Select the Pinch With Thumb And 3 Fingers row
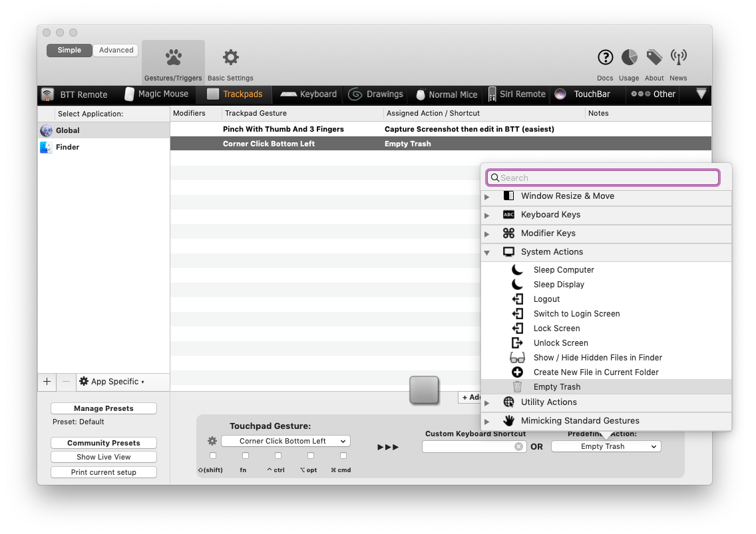The height and width of the screenshot is (534, 756). [x=441, y=129]
